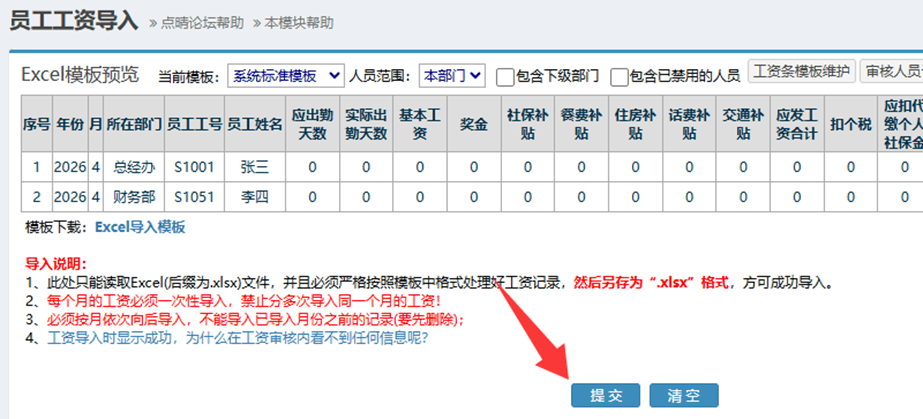Click the 应发工资合计 column header
This screenshot has width=923, height=419.
point(796,124)
